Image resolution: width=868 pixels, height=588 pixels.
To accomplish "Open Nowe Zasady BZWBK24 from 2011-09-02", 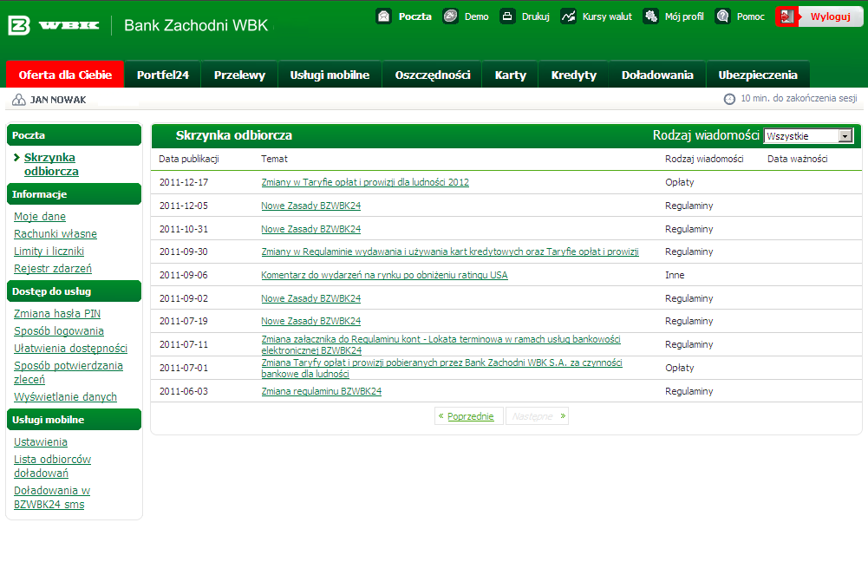I will (310, 298).
